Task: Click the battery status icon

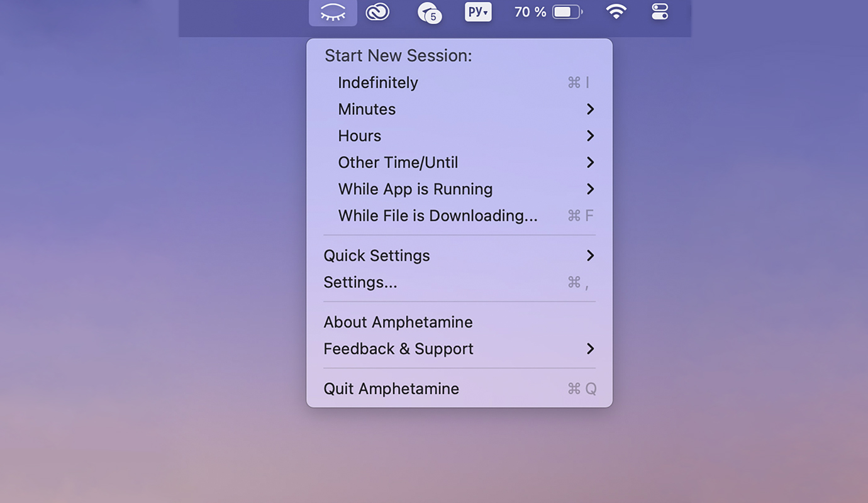Action: [567, 12]
